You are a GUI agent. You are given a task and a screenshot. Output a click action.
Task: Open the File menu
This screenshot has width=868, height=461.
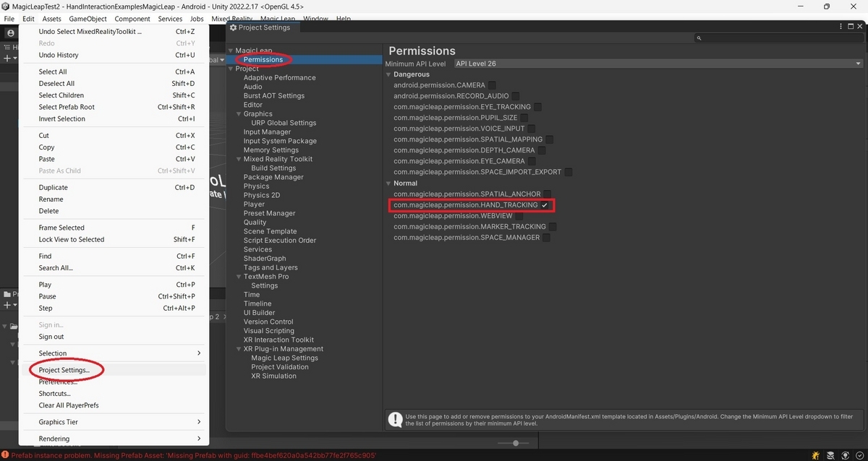click(9, 19)
